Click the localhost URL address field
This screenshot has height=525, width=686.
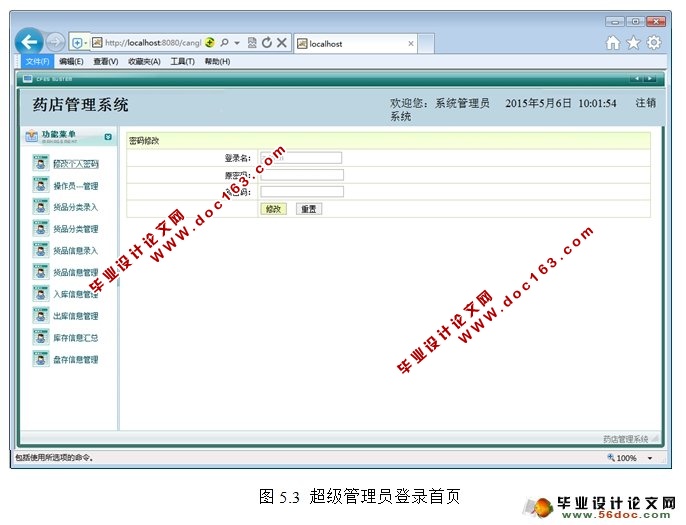153,42
